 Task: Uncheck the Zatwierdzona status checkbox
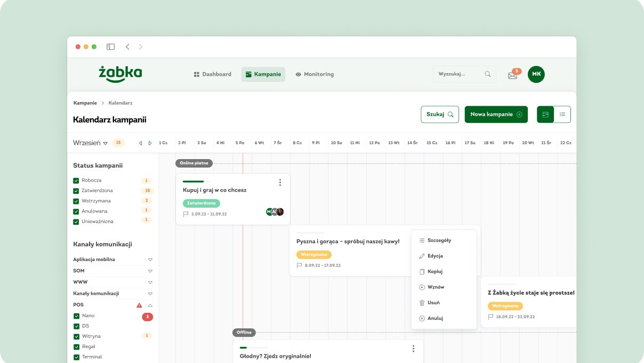pos(76,191)
